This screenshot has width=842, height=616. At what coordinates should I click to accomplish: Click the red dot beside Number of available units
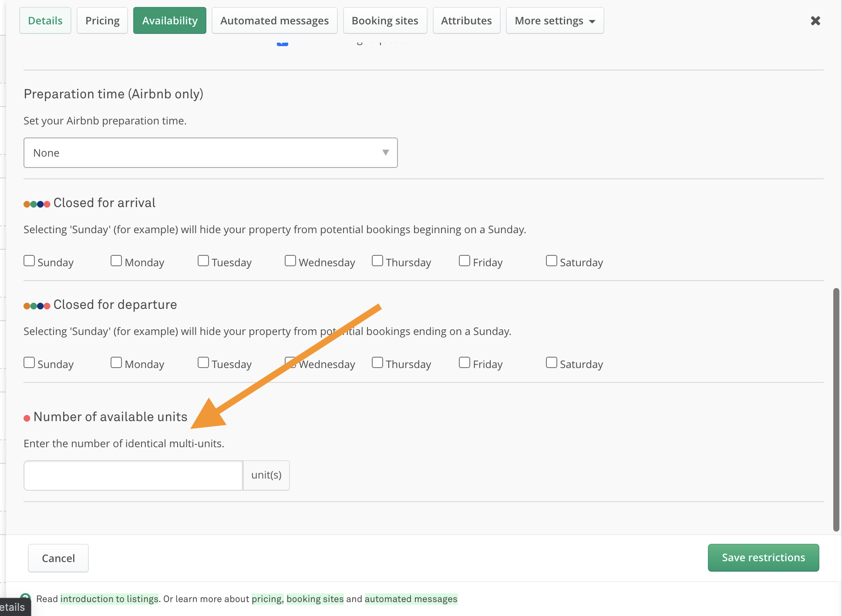(27, 418)
